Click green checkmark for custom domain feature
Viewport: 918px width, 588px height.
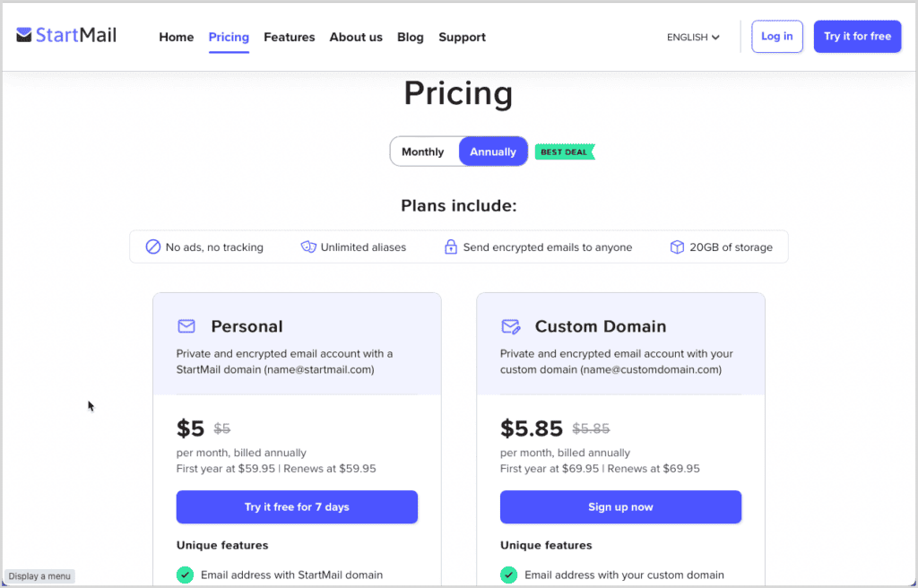point(508,575)
